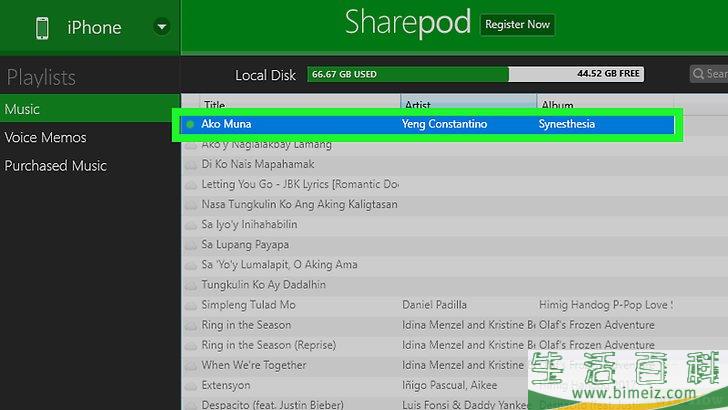Select song Ring in the Season (Reprise)
728x410 pixels.
(269, 345)
